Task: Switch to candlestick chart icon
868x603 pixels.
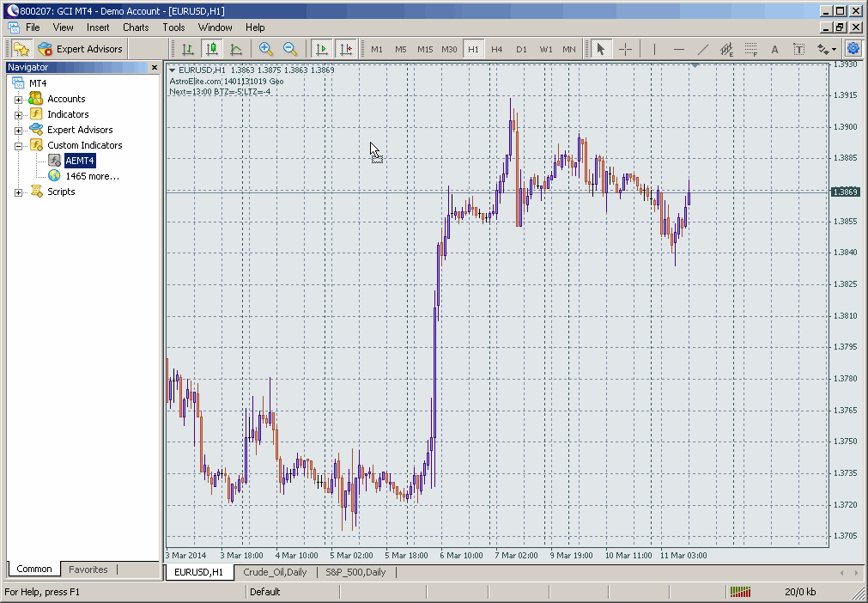Action: (x=212, y=49)
